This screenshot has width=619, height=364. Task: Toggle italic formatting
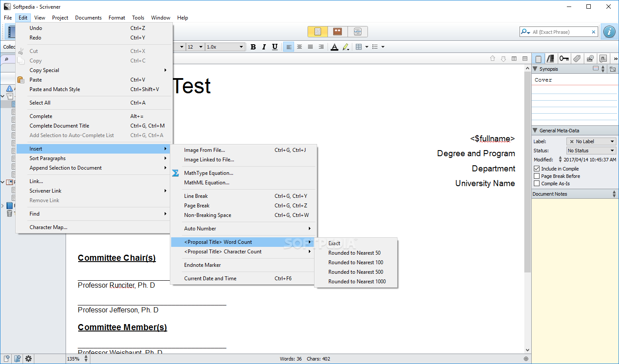pyautogui.click(x=264, y=47)
